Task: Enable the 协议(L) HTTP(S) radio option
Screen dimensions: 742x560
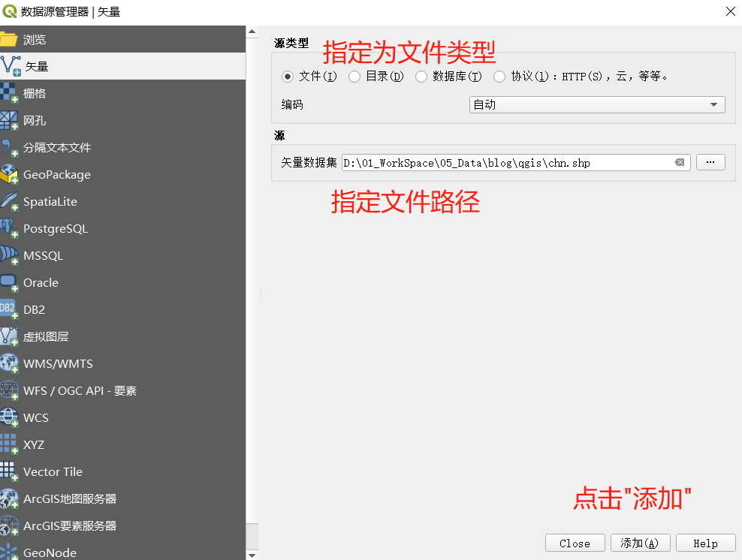Action: coord(499,76)
